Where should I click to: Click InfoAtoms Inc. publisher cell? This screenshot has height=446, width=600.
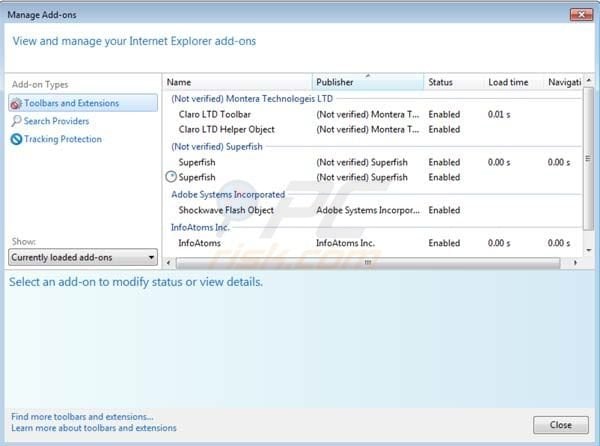coord(345,243)
